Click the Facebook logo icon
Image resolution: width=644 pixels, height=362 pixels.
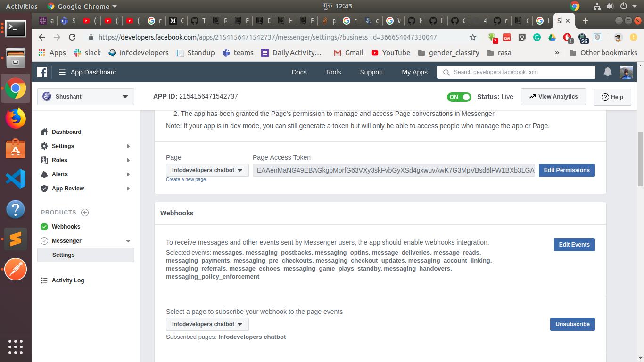click(42, 72)
